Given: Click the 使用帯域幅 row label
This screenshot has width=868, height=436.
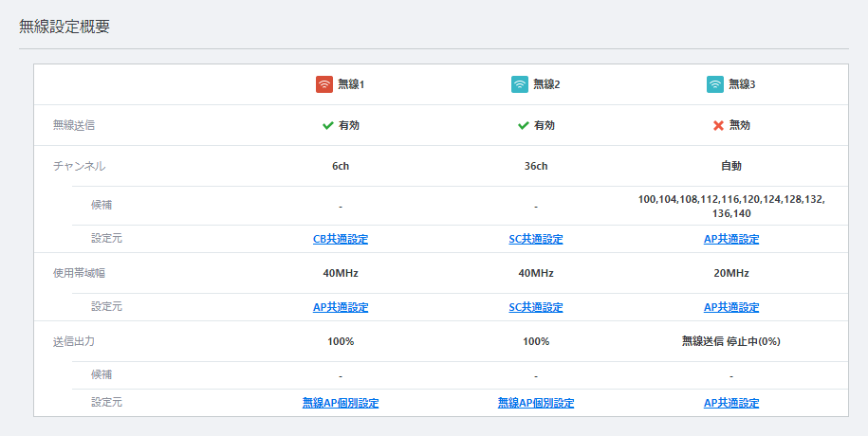Looking at the screenshot, I should (x=79, y=273).
